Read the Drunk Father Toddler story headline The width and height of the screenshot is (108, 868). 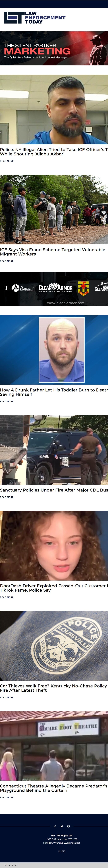pos(54,392)
